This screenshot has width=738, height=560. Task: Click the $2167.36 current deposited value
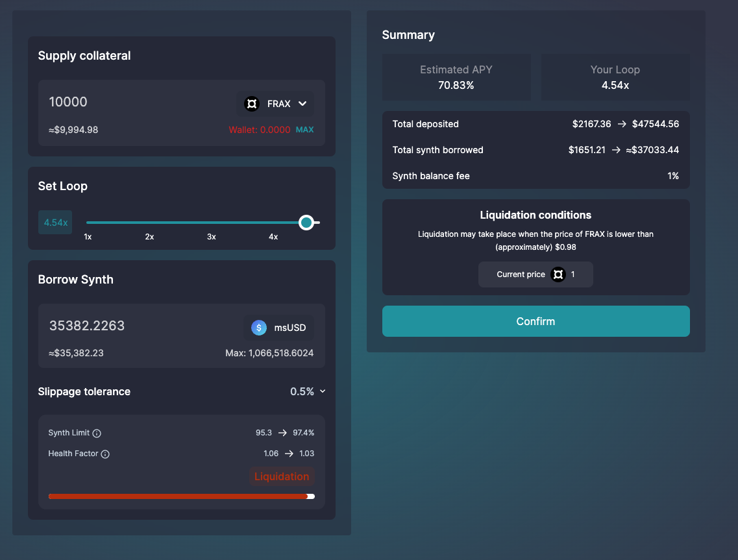[591, 124]
